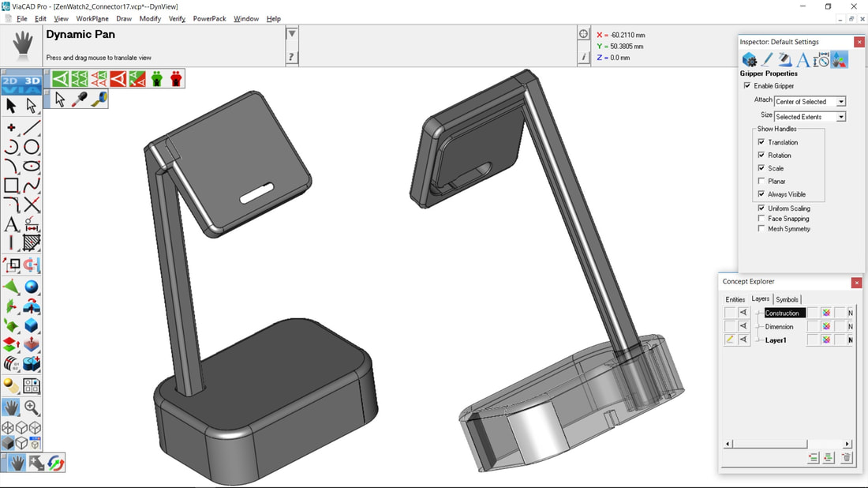Enable the Planar handle checkbox
The image size is (868, 488).
click(761, 182)
